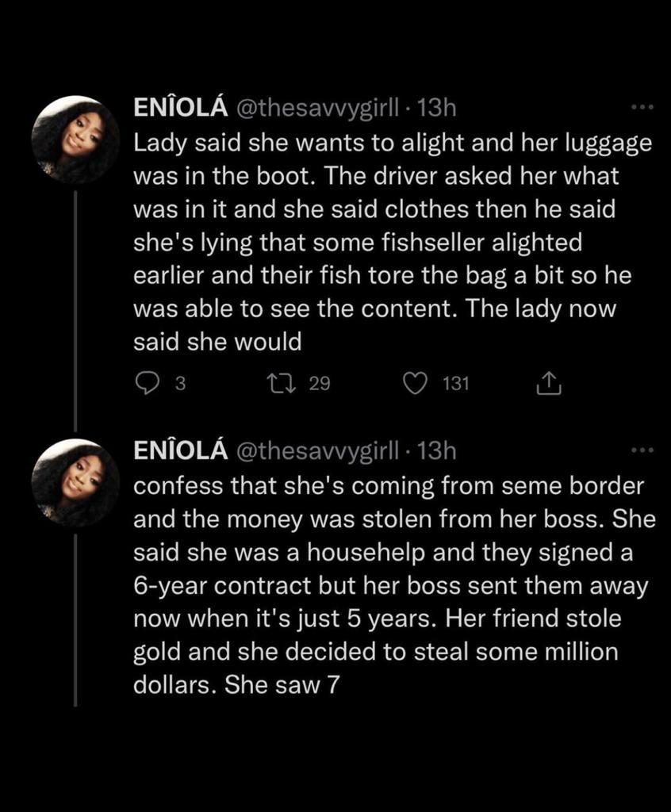671x812 pixels.
Task: Click the 13h timestamp on second tweet
Action: point(436,452)
